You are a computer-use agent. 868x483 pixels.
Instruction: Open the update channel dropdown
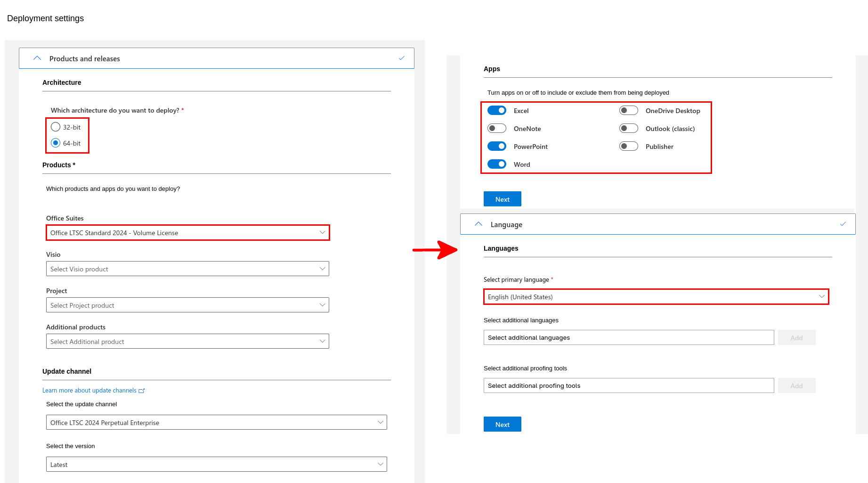217,423
